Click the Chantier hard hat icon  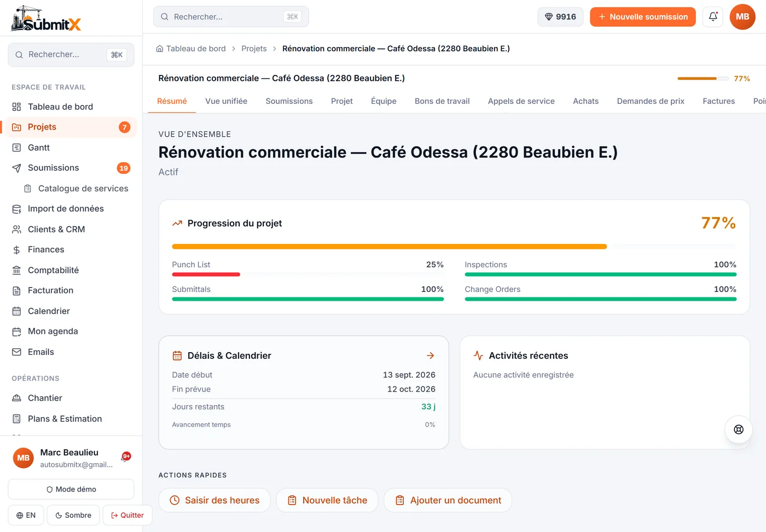(17, 398)
